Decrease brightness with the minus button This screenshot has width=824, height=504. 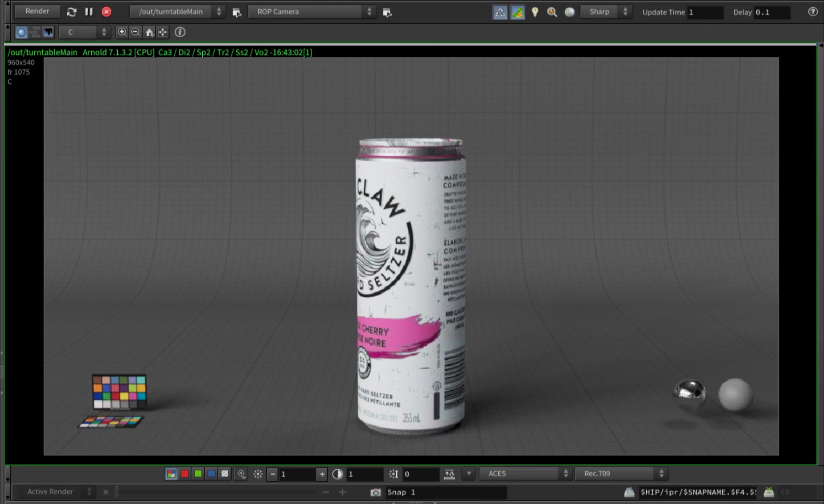pos(273,474)
